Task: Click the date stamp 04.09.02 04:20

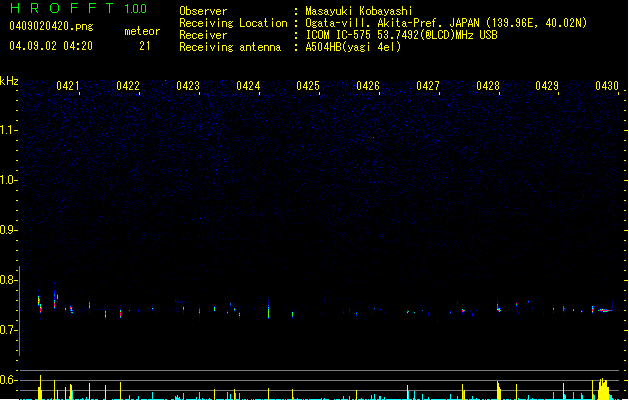Action: point(51,46)
